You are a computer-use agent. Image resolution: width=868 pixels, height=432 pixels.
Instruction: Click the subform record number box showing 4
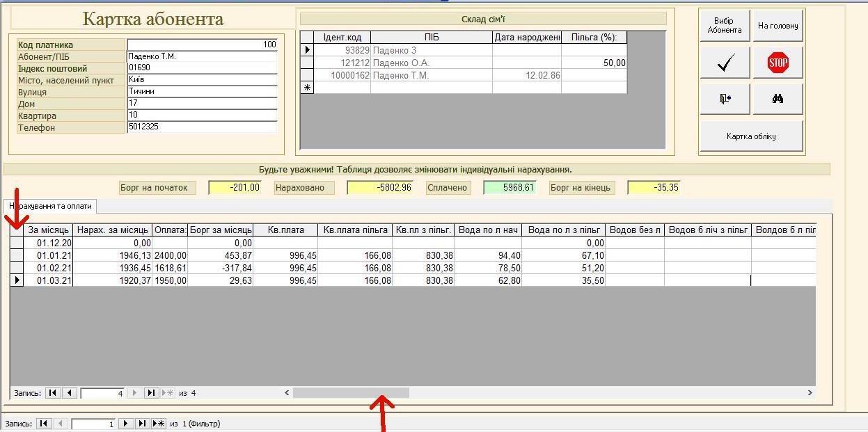(102, 393)
